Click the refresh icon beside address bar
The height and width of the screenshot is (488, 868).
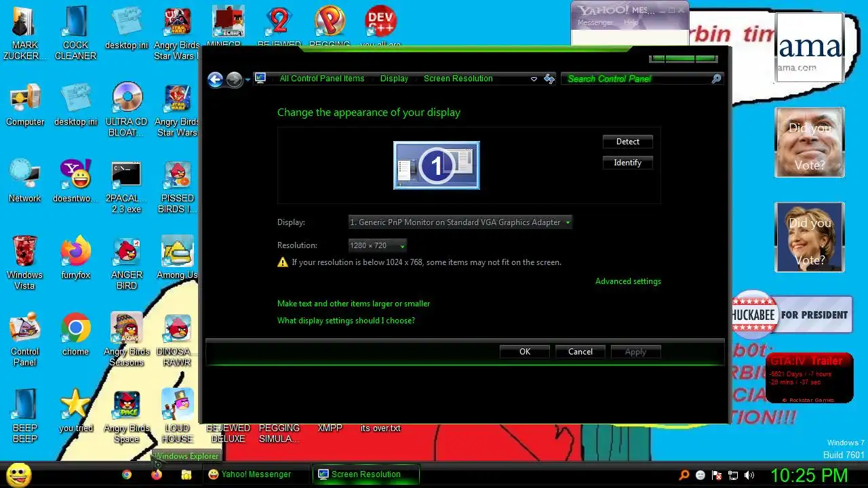point(549,79)
